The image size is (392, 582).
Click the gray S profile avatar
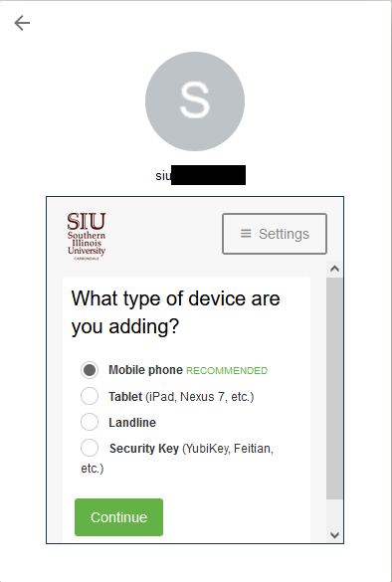point(195,101)
